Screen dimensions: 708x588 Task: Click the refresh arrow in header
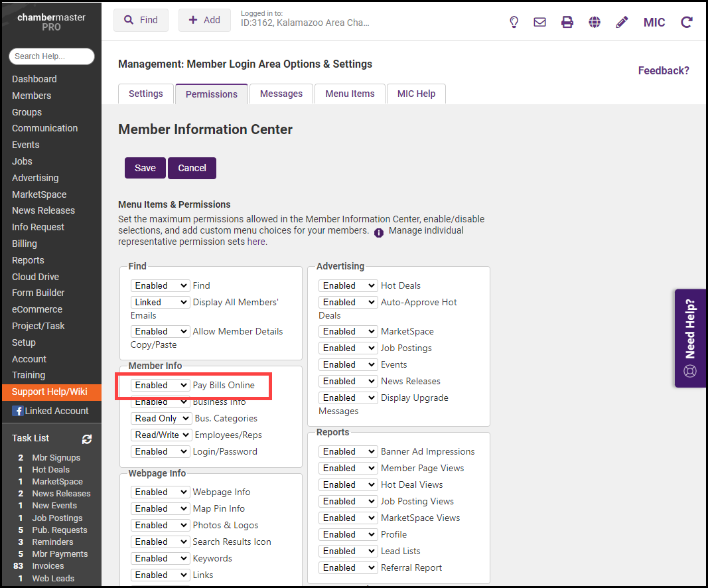[687, 22]
